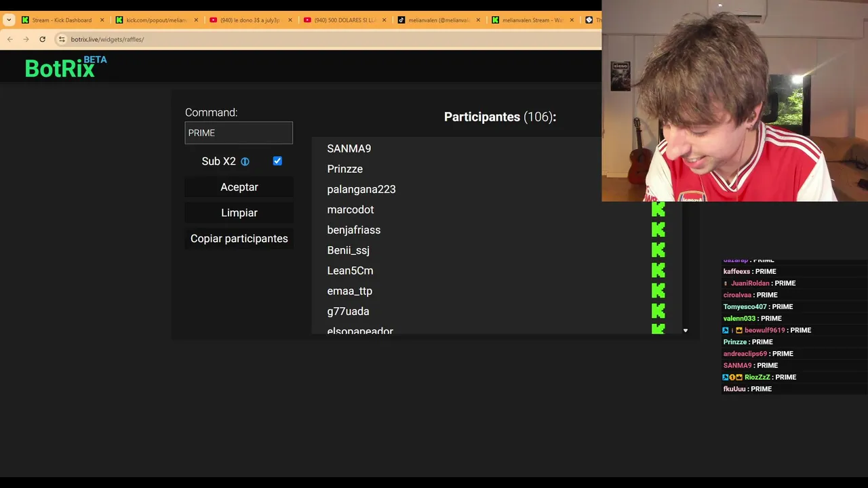
Task: Click beowulf9619 username in chat
Action: (764, 330)
